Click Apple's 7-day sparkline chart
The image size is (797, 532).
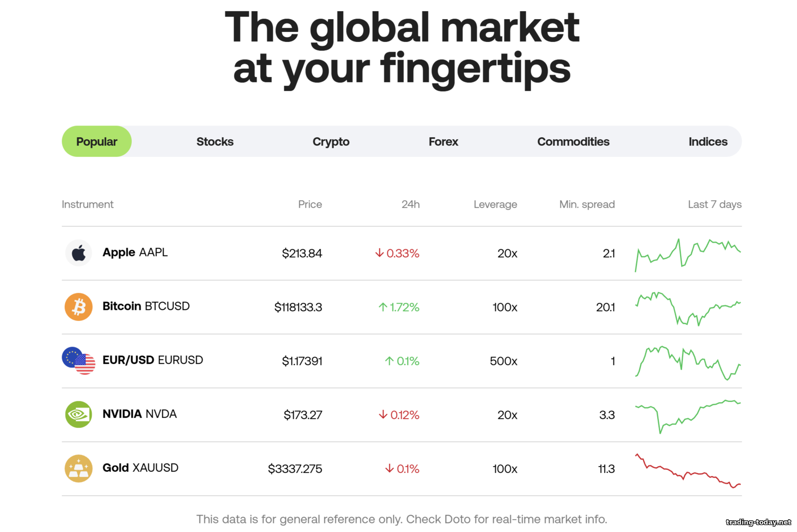[x=688, y=254]
